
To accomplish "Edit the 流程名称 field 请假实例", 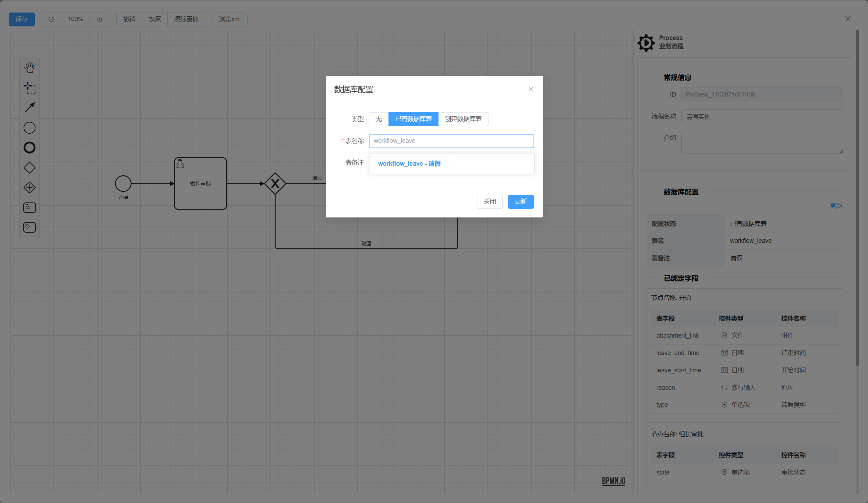I will click(762, 116).
